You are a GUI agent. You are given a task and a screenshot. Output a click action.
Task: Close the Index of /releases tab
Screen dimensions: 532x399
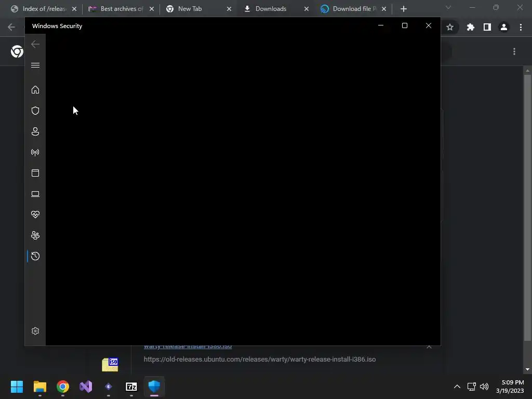click(x=74, y=9)
